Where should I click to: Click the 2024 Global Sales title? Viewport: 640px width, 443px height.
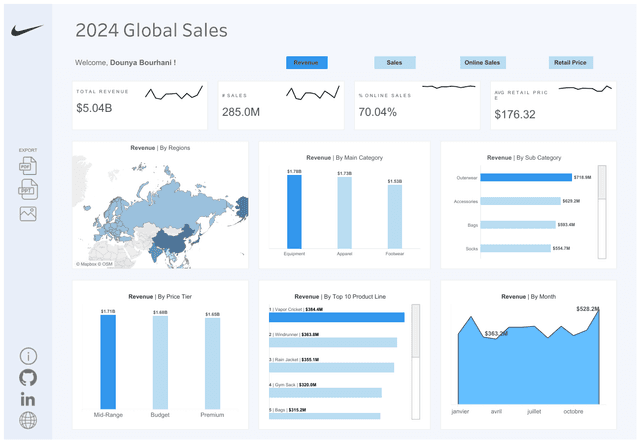pyautogui.click(x=151, y=30)
